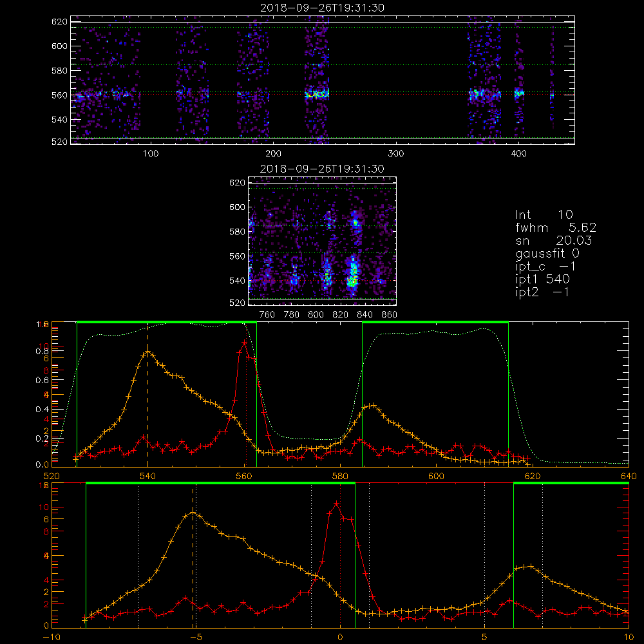
Task: Click x-axis label 400 in top plot
Action: (518, 154)
